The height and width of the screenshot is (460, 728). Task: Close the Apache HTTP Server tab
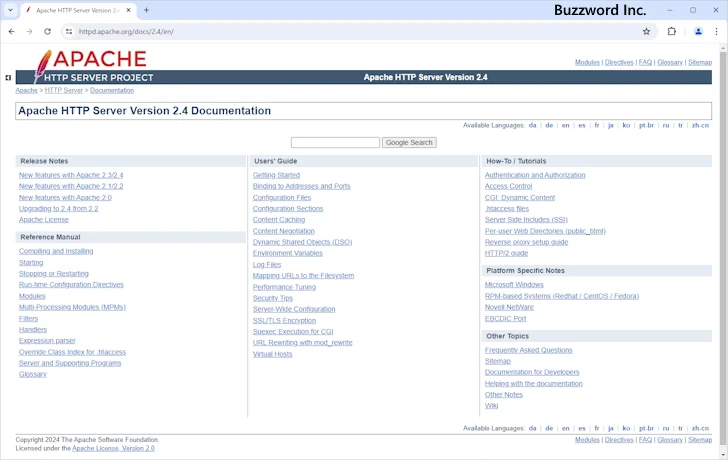[x=129, y=10]
